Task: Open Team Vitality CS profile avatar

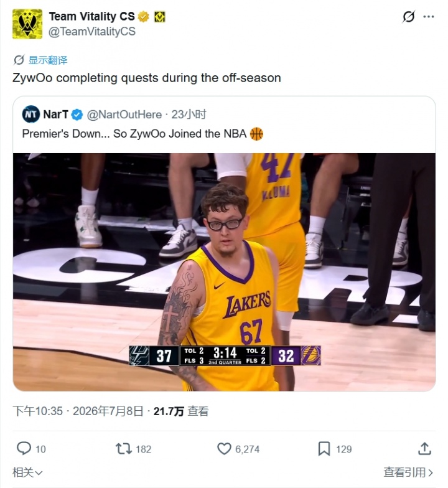Action: point(27,24)
